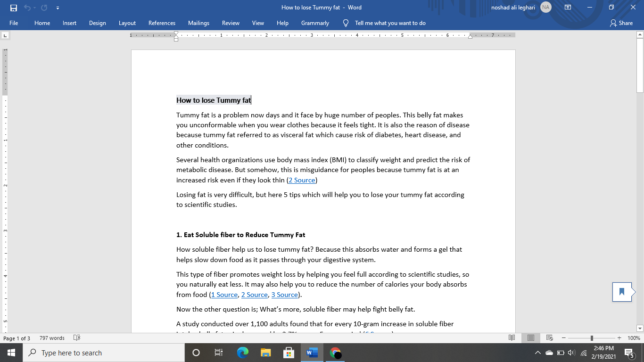Screen dimensions: 644x362
Task: Open the proofing errors checker in status bar
Action: 76,338
